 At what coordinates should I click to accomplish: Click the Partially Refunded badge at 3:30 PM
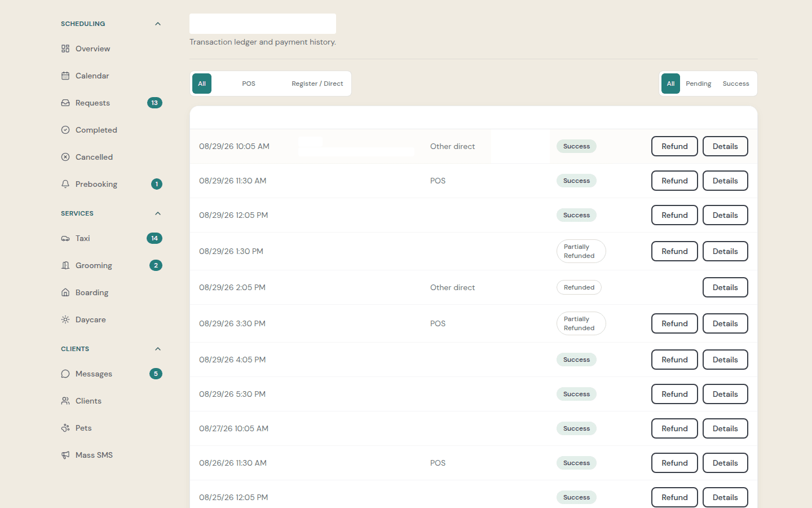pyautogui.click(x=581, y=323)
